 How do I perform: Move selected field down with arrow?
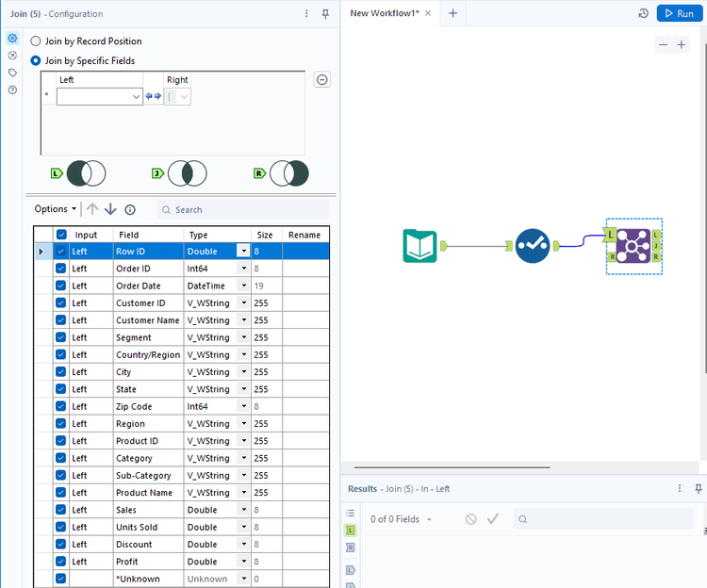110,209
